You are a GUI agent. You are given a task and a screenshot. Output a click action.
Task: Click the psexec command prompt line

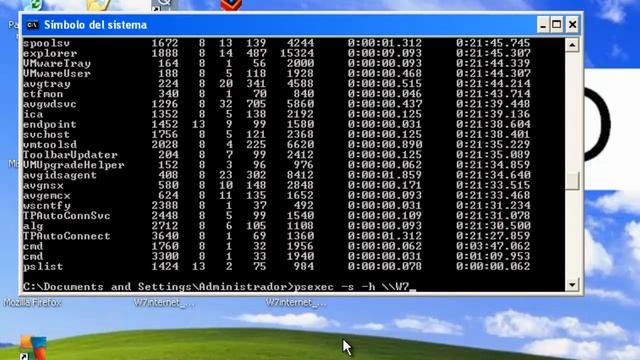tap(220, 287)
